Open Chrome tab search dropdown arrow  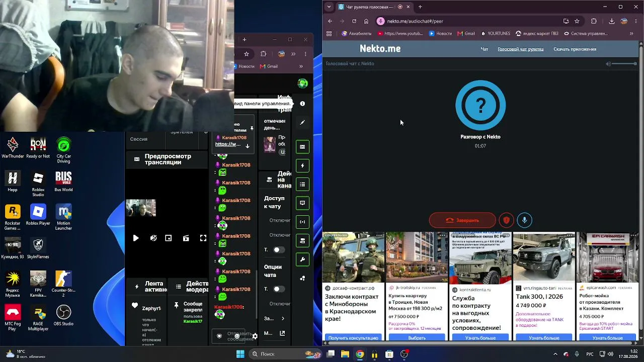(329, 7)
